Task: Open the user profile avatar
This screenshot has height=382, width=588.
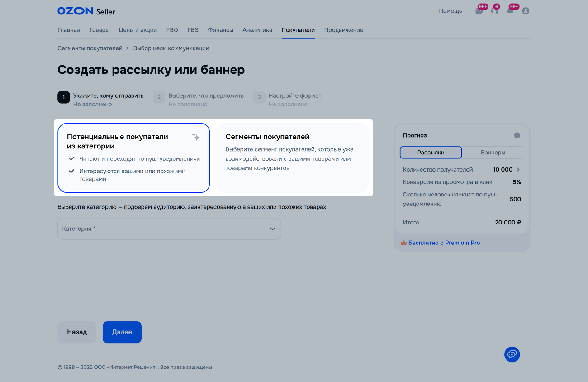Action: pos(526,11)
